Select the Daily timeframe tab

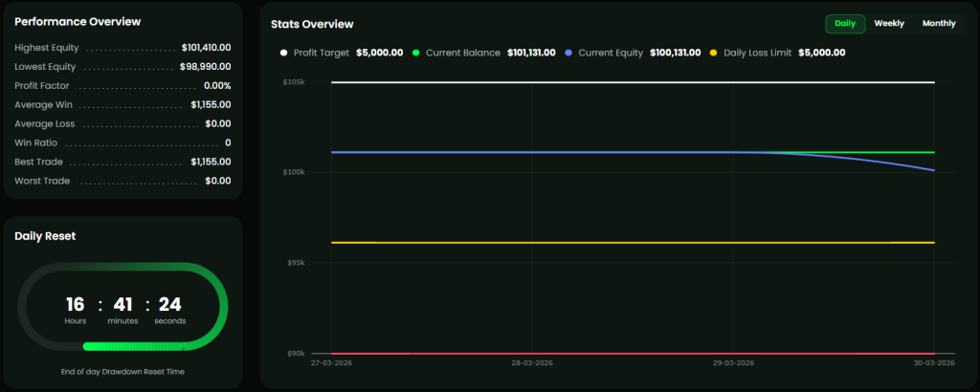click(845, 24)
